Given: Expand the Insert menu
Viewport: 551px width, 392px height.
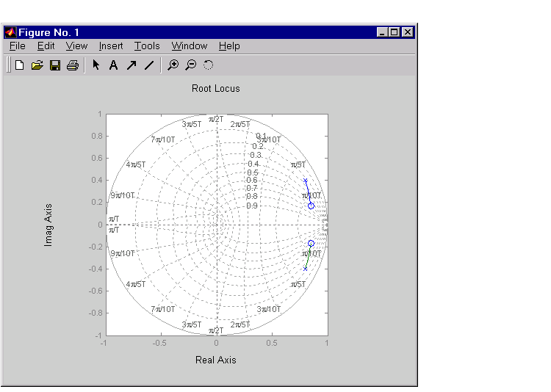Looking at the screenshot, I should 111,46.
